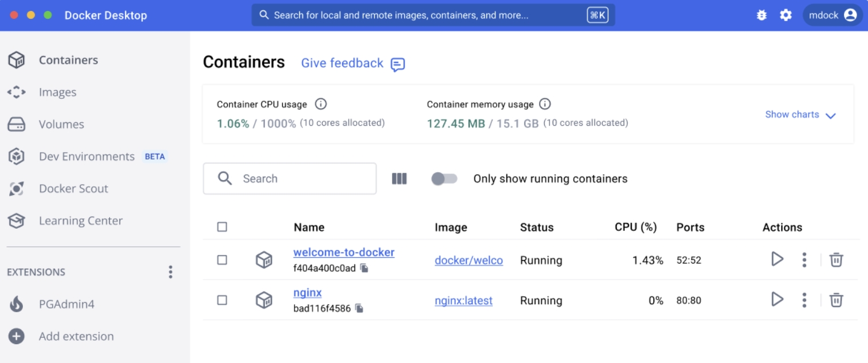Click the Learning Center graduation cap icon

click(x=17, y=221)
